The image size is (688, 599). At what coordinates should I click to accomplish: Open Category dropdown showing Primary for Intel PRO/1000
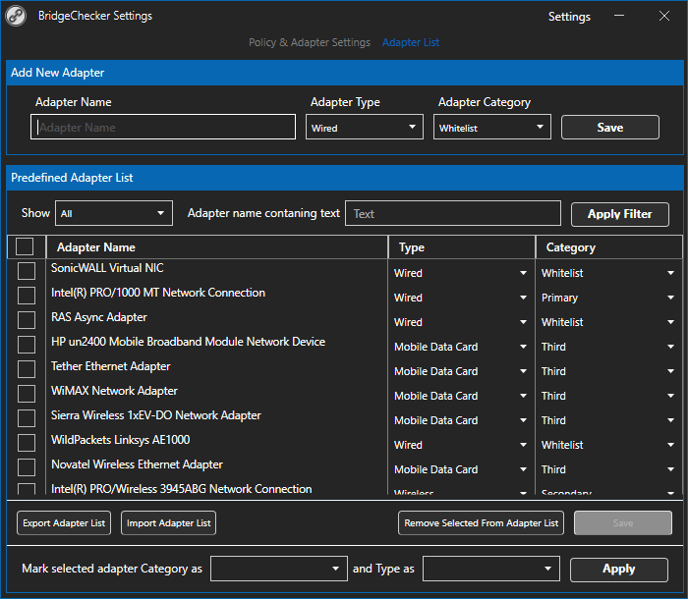608,298
